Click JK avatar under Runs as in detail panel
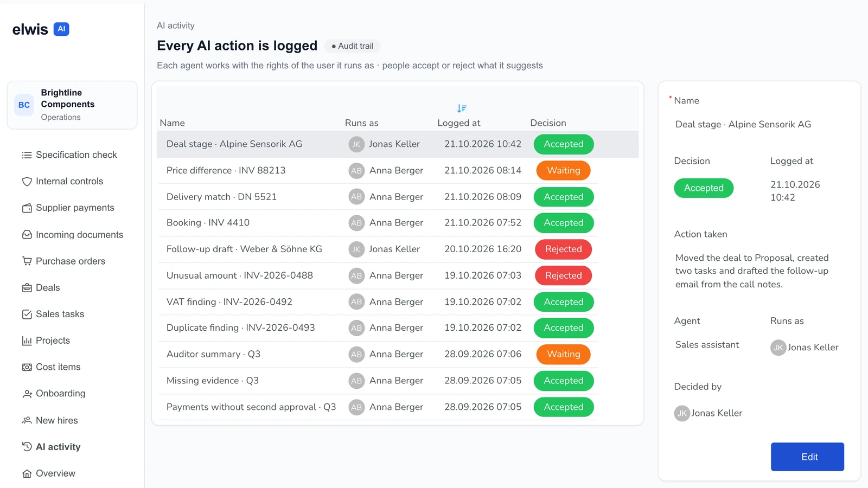The height and width of the screenshot is (488, 868). 778,348
